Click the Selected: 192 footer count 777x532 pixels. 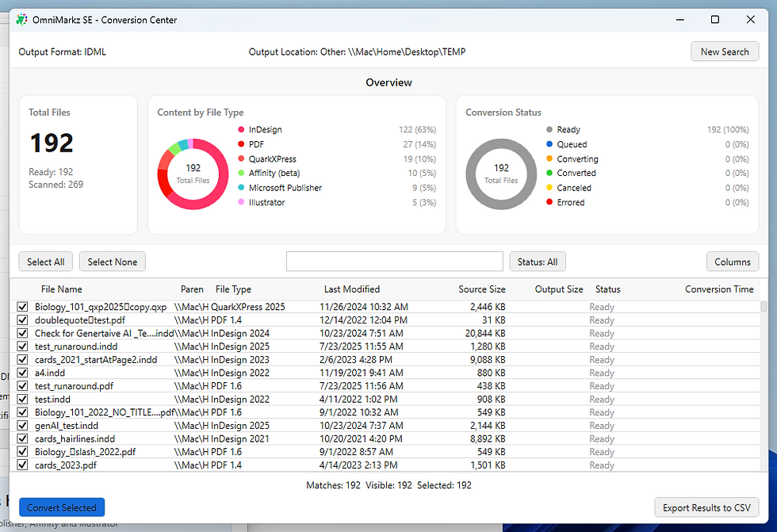point(444,485)
